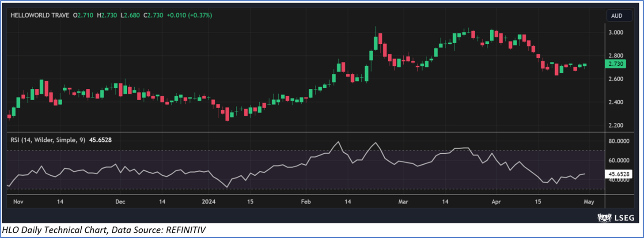Viewport: 644px width, 238px height.
Task: Click the low value L2.680
Action: tap(130, 15)
